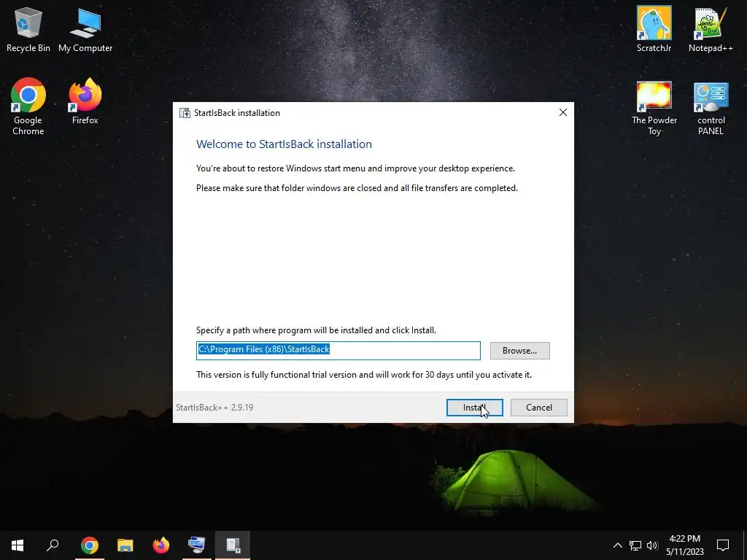747x560 pixels.
Task: Click the installation path input field
Action: pos(338,351)
